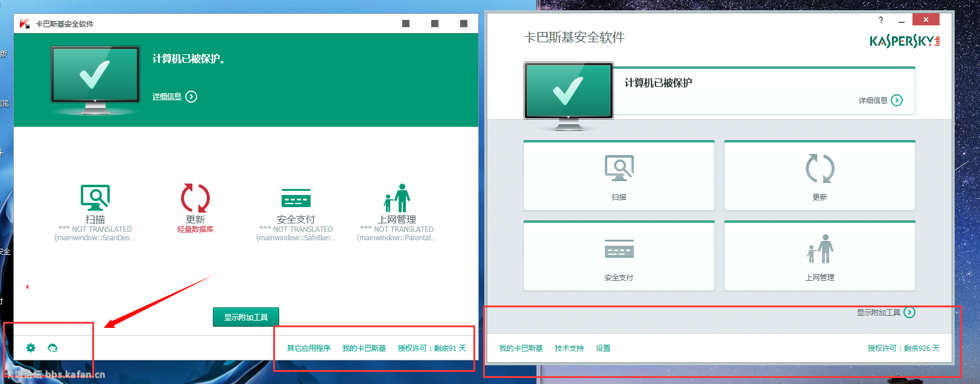Click 显示附加工具 arrow in right window
The width and height of the screenshot is (980, 384).
pyautogui.click(x=909, y=312)
